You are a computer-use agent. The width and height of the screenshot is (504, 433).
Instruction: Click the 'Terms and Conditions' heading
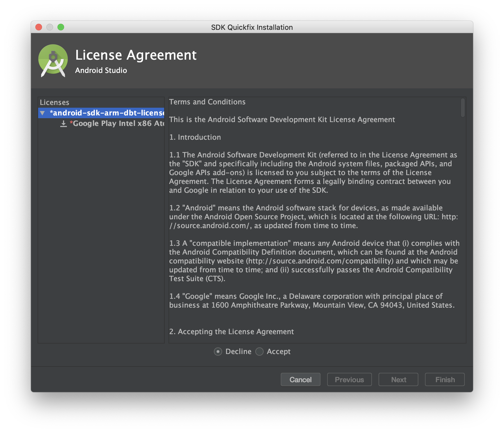pos(207,102)
